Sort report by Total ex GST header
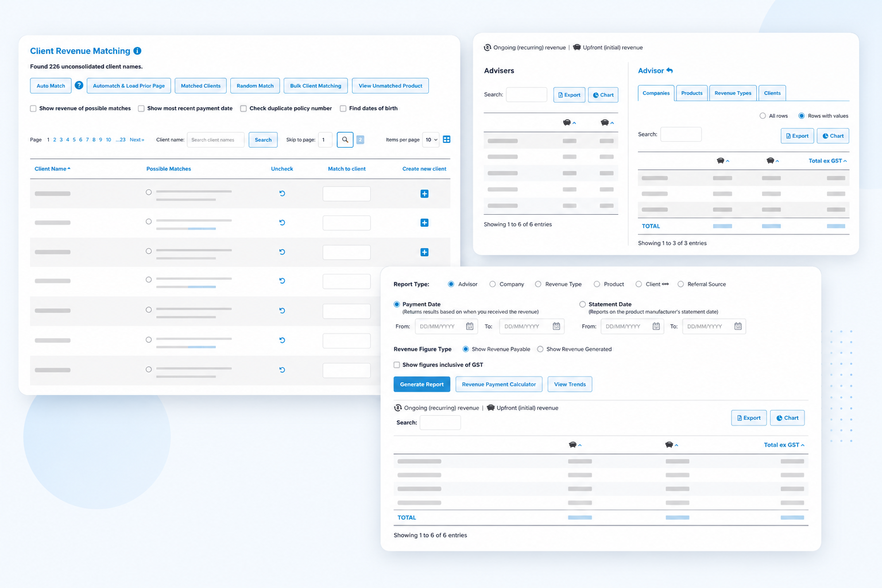Image resolution: width=882 pixels, height=588 pixels. (784, 445)
